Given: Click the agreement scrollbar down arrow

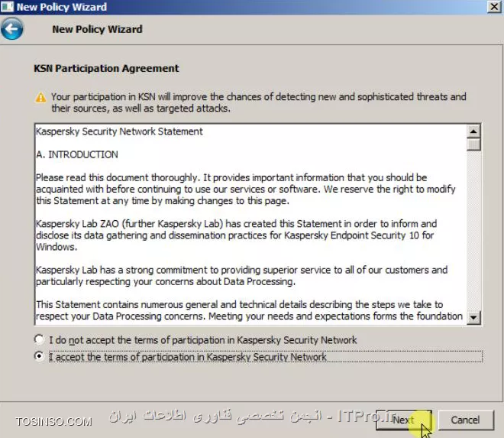Looking at the screenshot, I should click(473, 317).
